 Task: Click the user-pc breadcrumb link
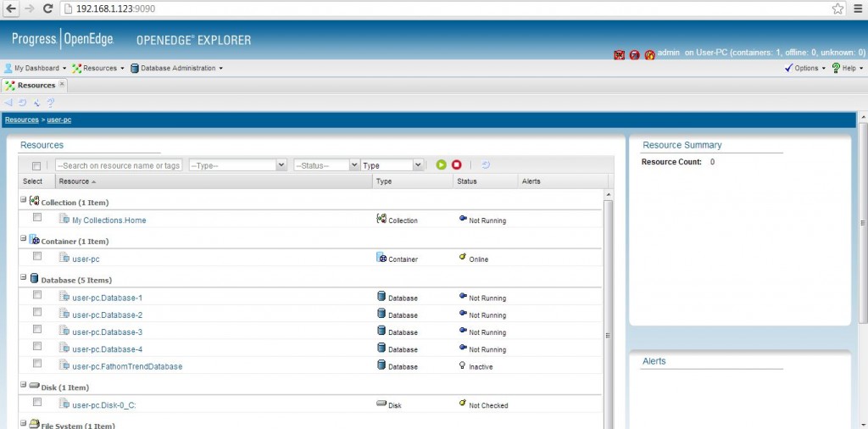click(59, 120)
